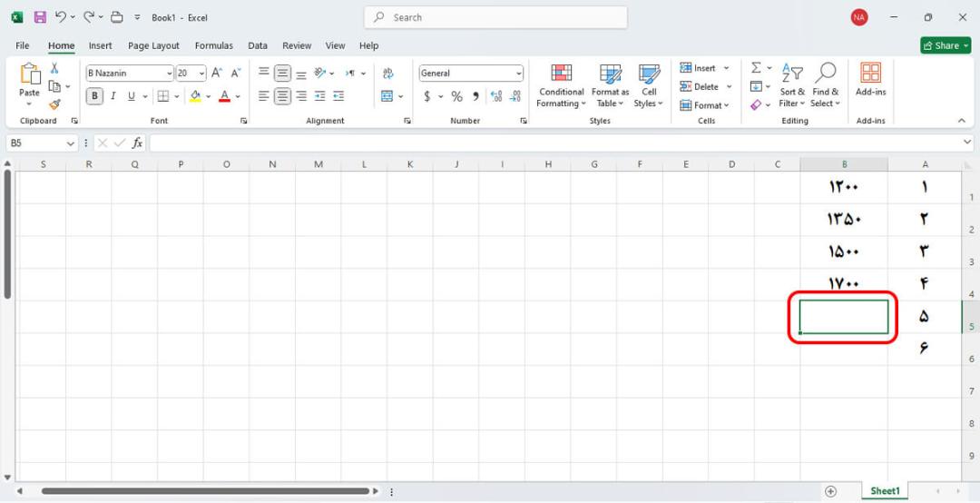Click Format in Cells group
Image resolution: width=980 pixels, height=503 pixels.
click(705, 105)
